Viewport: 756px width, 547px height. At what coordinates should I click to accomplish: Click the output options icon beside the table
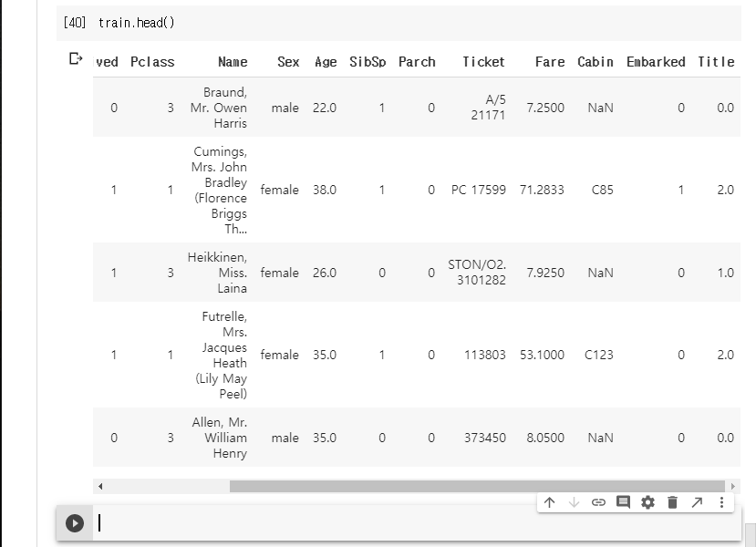tap(77, 59)
